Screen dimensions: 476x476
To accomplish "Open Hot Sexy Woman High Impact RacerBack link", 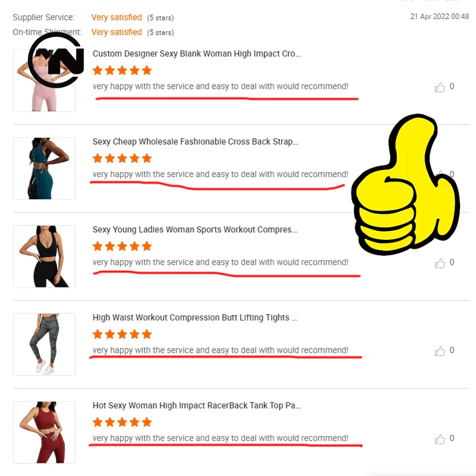I will pos(197,406).
